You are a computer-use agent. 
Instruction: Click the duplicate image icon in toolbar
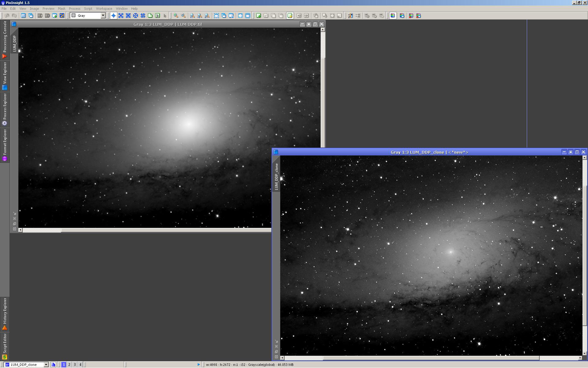coord(31,16)
